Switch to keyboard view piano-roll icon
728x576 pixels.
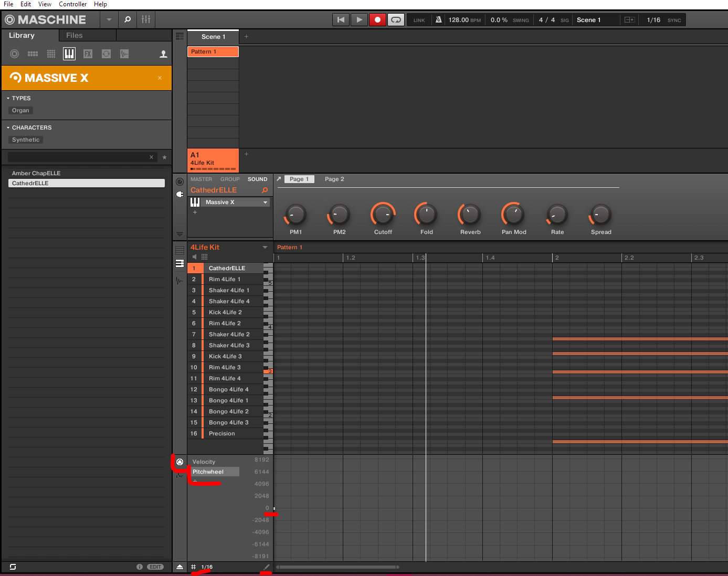tap(180, 263)
